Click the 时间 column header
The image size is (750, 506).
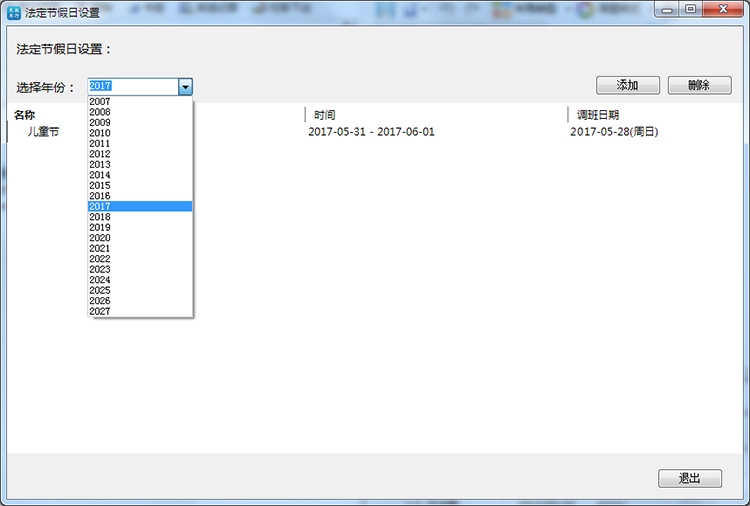(325, 115)
